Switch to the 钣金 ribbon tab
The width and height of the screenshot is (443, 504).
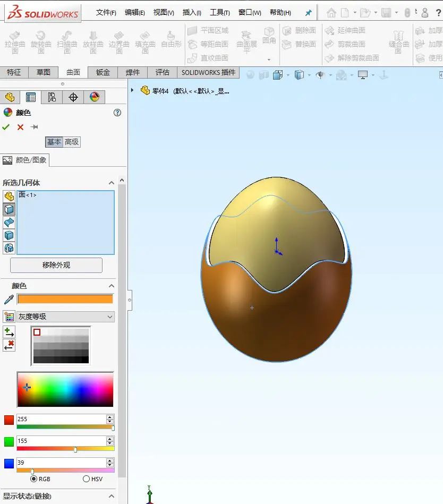(102, 72)
